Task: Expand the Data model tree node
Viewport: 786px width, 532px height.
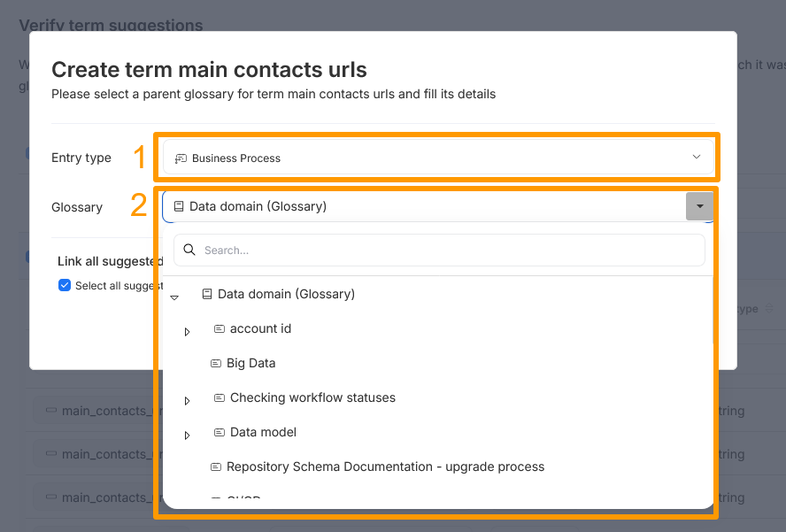Action: coord(188,436)
